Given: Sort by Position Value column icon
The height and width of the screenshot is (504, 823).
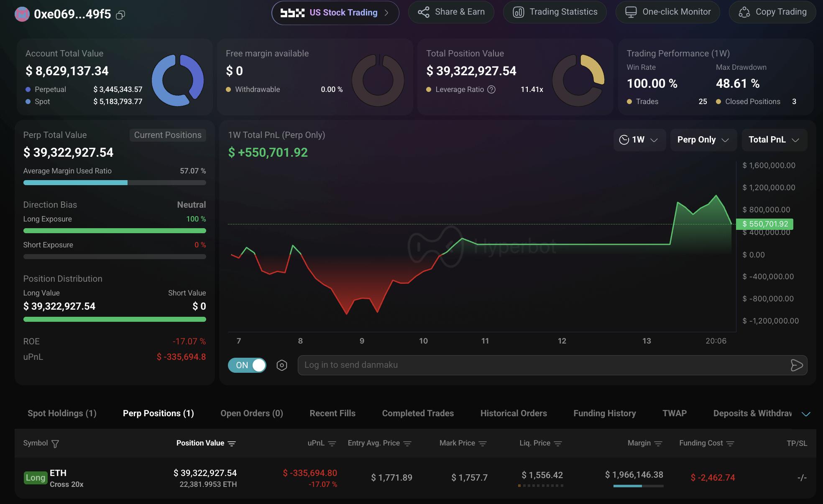Looking at the screenshot, I should [232, 443].
